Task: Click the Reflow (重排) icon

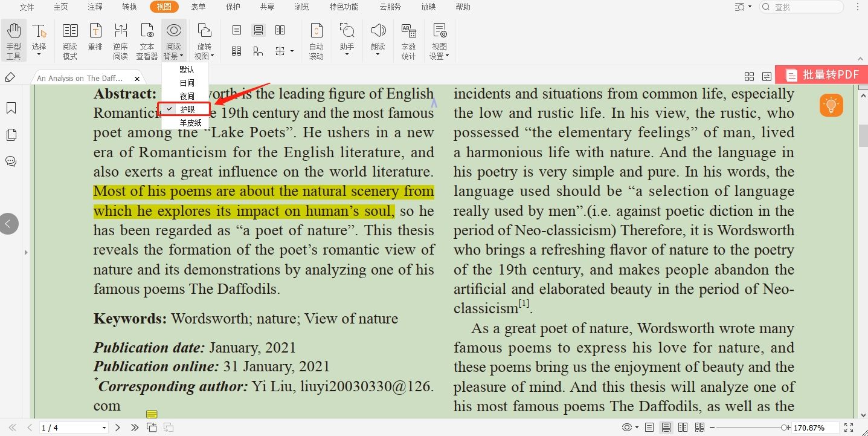Action: (95, 41)
